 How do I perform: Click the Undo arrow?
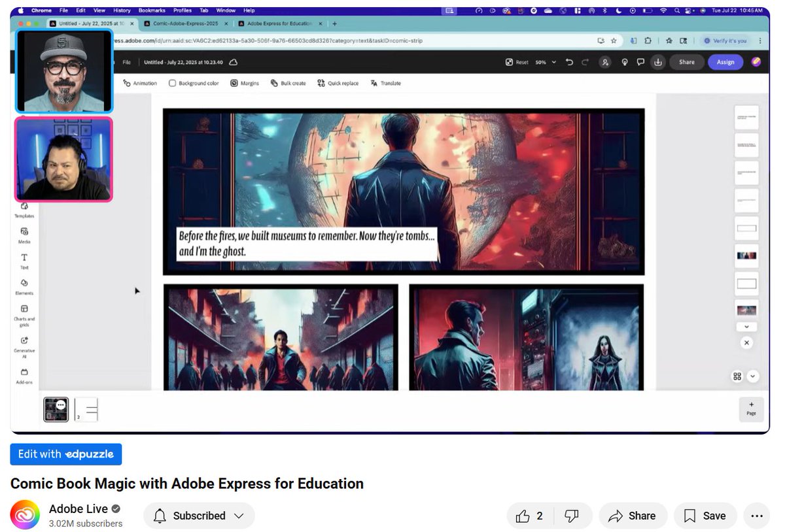(x=569, y=62)
